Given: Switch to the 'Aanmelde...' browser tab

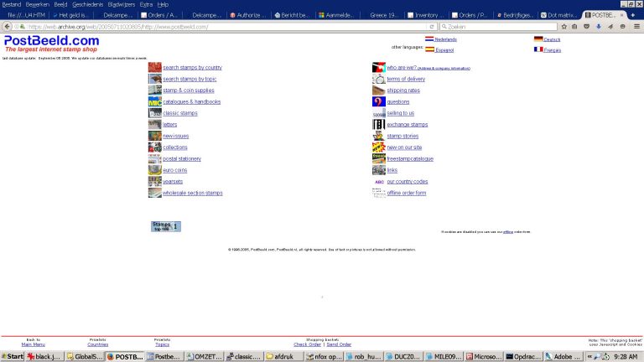Looking at the screenshot, I should point(338,15).
